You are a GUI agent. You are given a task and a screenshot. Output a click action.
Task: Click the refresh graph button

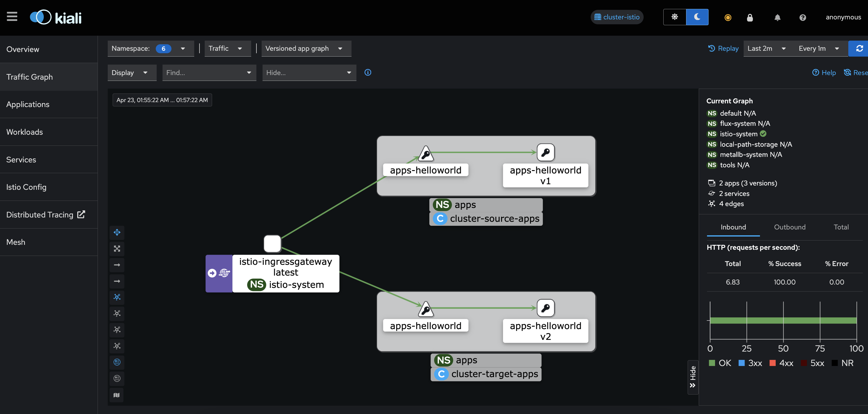point(859,49)
